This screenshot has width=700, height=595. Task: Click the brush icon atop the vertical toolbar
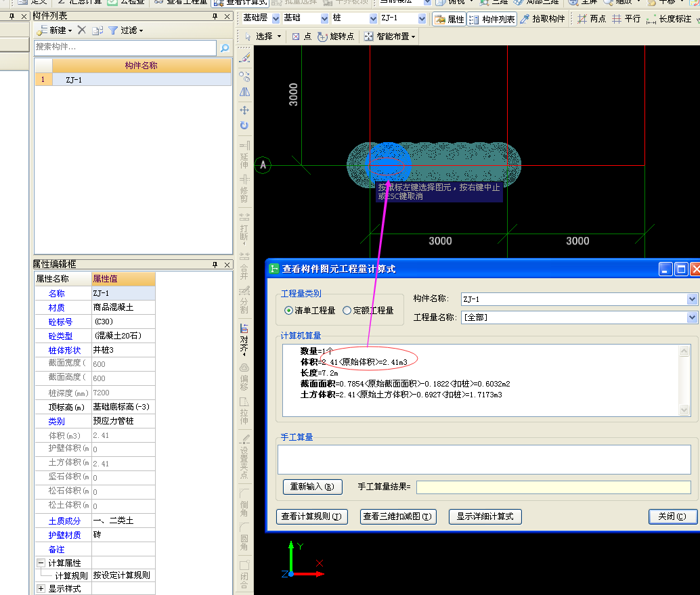244,58
